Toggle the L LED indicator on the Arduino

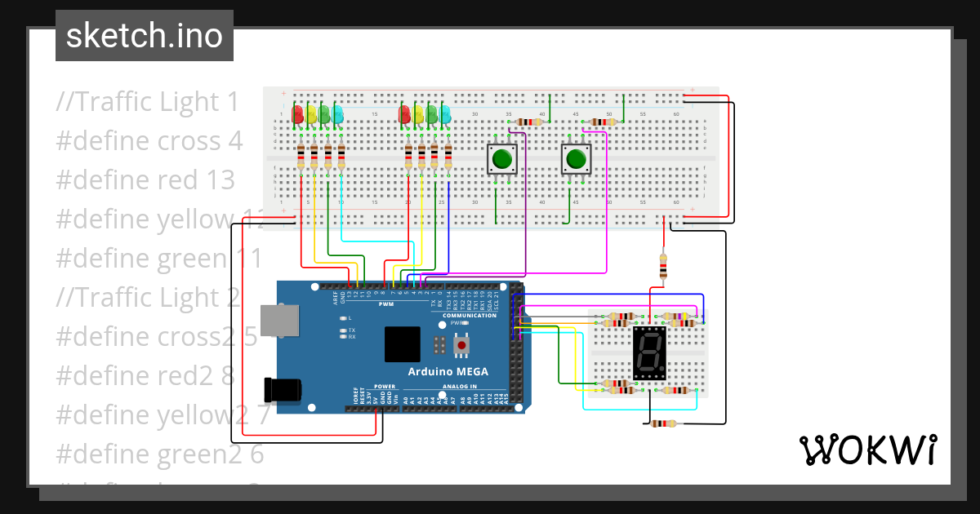tap(343, 318)
